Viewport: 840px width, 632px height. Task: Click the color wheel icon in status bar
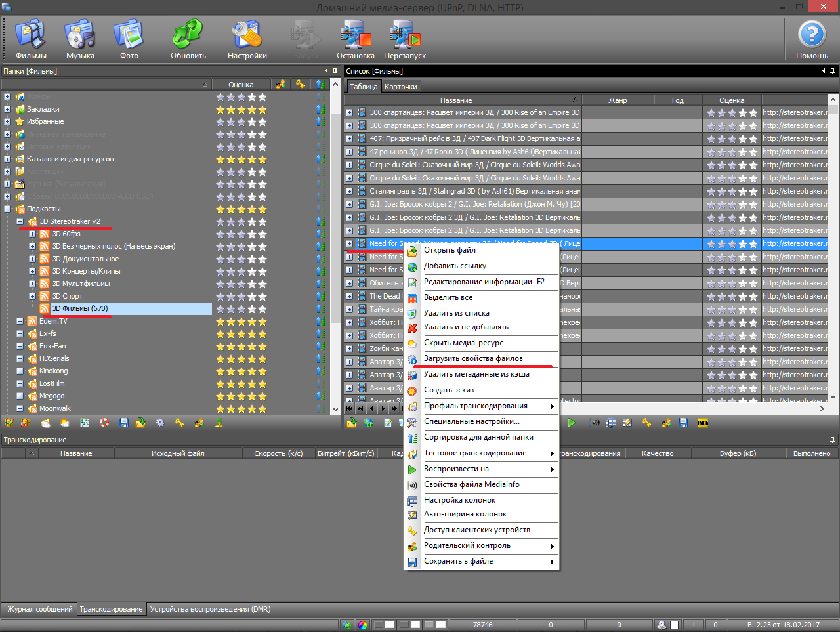[363, 625]
